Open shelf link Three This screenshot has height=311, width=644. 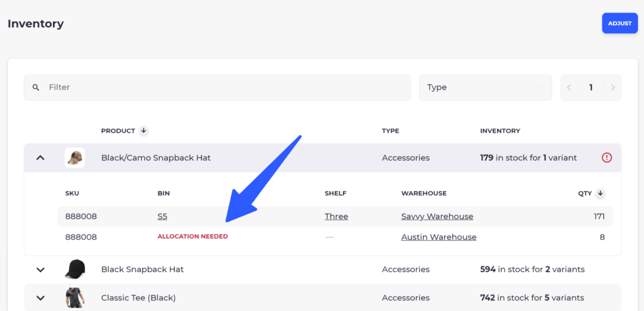[x=336, y=216]
